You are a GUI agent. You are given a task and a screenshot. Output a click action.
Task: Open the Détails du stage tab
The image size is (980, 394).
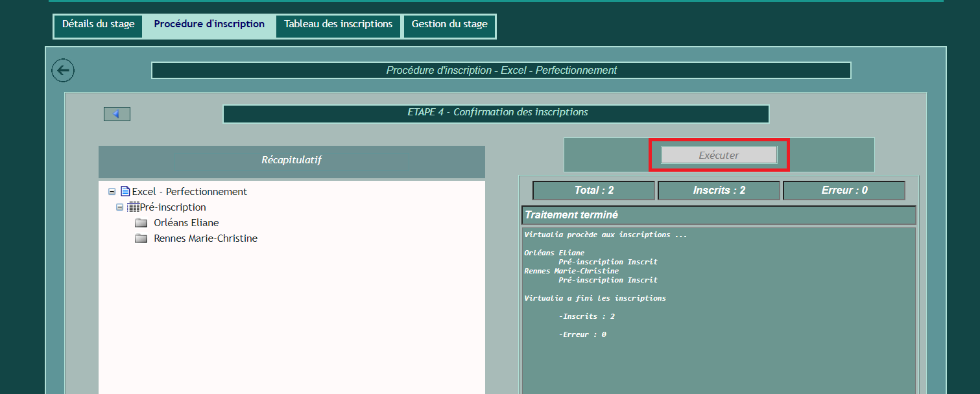click(x=99, y=25)
